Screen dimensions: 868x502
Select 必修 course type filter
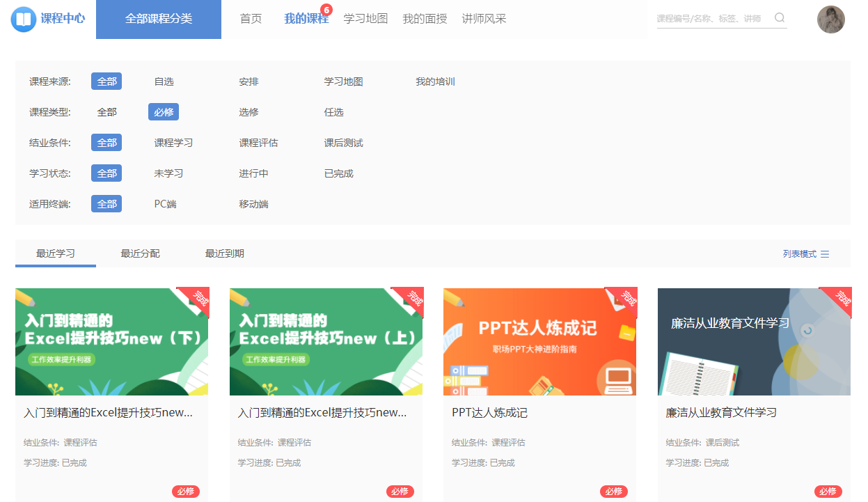click(164, 112)
